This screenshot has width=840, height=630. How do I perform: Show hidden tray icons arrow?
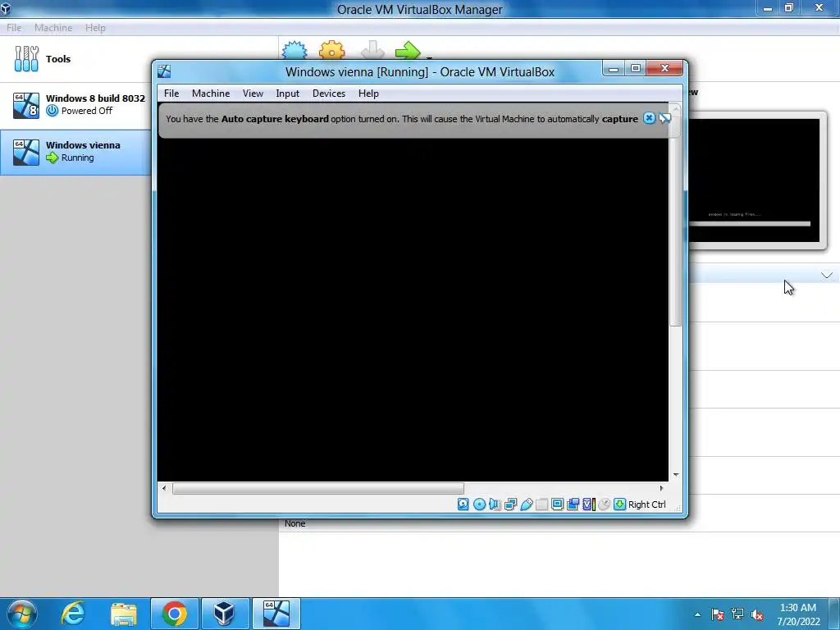point(697,614)
